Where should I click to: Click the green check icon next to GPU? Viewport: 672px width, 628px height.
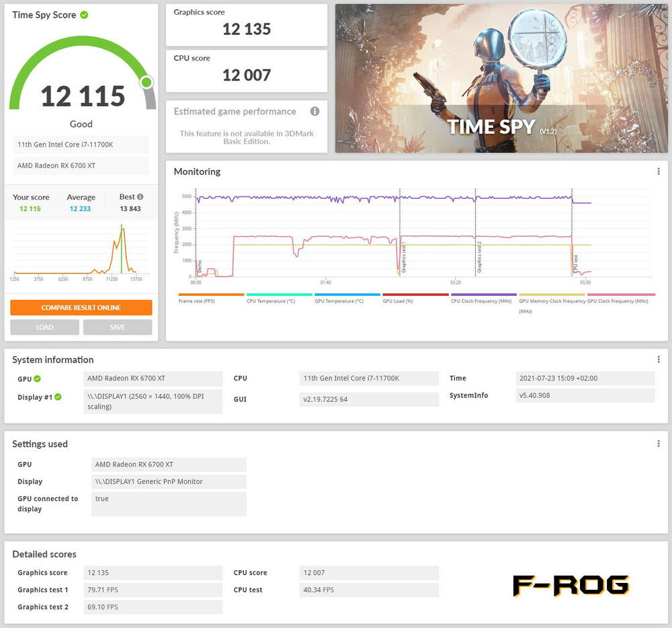coord(38,379)
